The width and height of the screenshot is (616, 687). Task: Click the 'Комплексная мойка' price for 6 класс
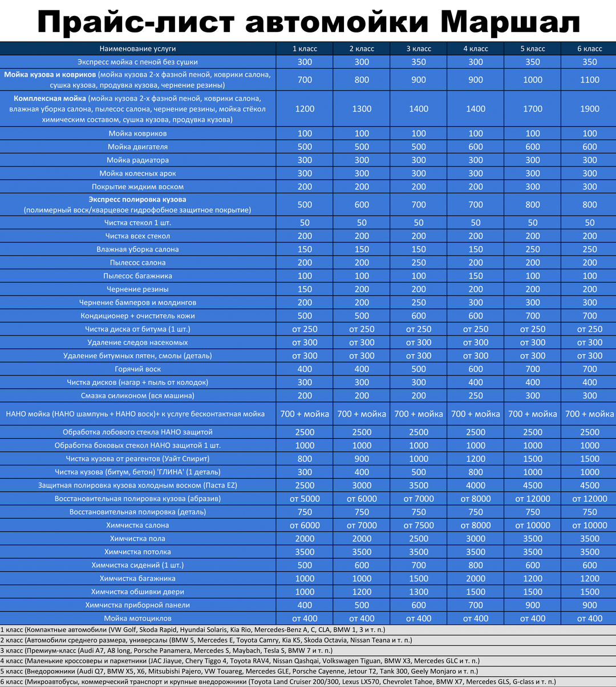(x=589, y=109)
